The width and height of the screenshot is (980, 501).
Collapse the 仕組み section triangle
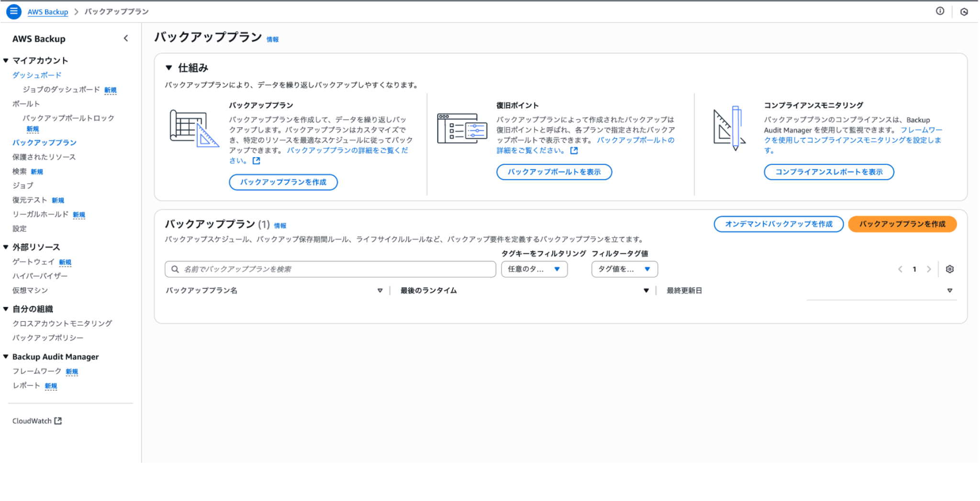168,68
